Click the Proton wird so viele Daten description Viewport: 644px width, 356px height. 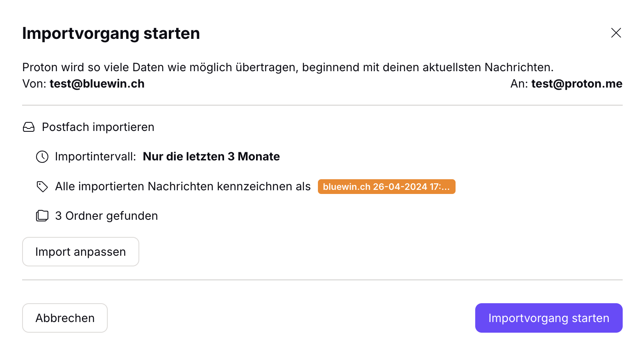point(288,67)
